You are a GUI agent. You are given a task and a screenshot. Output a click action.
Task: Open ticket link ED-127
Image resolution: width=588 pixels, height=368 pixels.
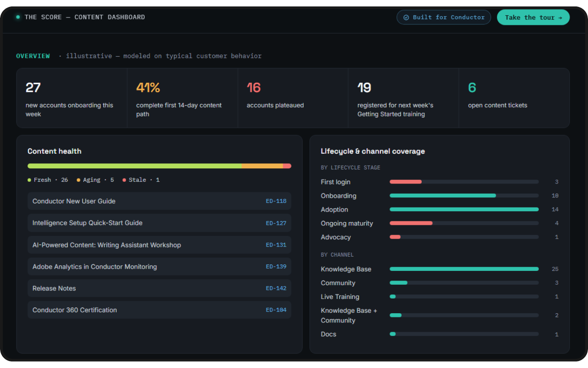[x=276, y=223]
